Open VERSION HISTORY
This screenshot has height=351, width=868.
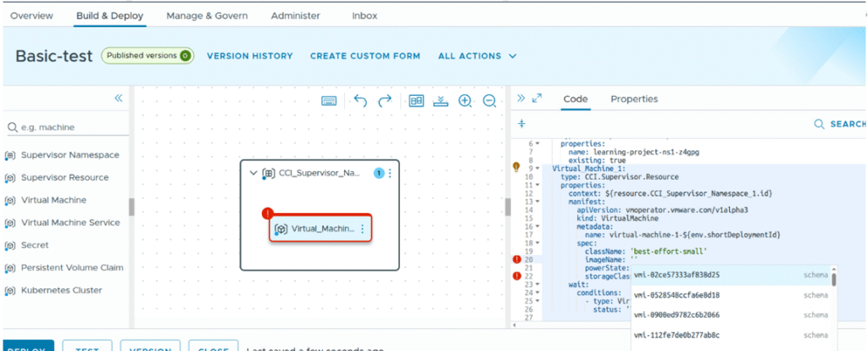point(249,56)
